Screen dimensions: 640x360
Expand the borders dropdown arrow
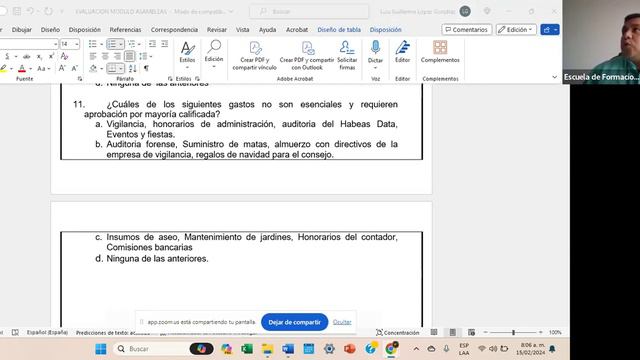click(121, 69)
